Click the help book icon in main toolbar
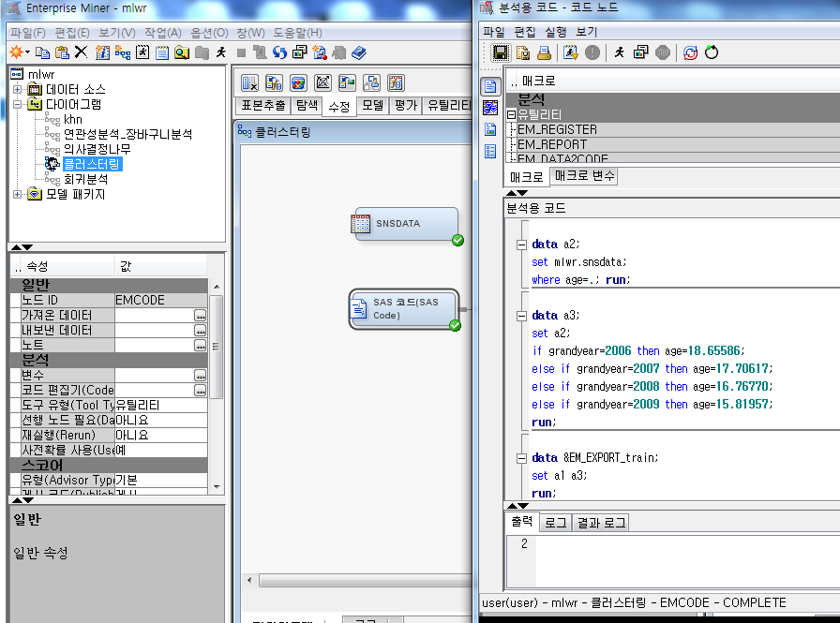This screenshot has width=840, height=623. click(x=360, y=52)
